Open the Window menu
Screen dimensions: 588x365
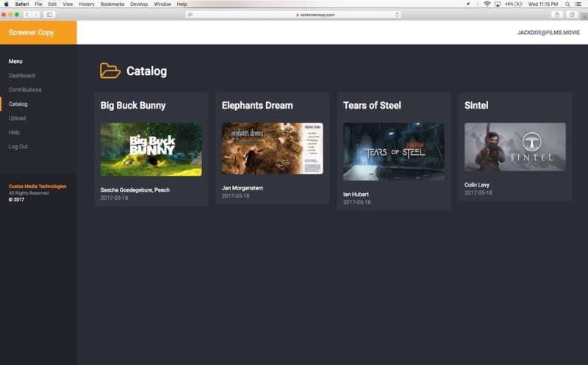point(162,4)
